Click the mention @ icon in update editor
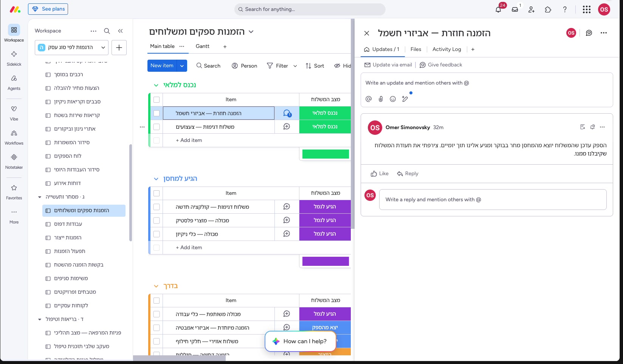623x364 pixels. pos(369,99)
